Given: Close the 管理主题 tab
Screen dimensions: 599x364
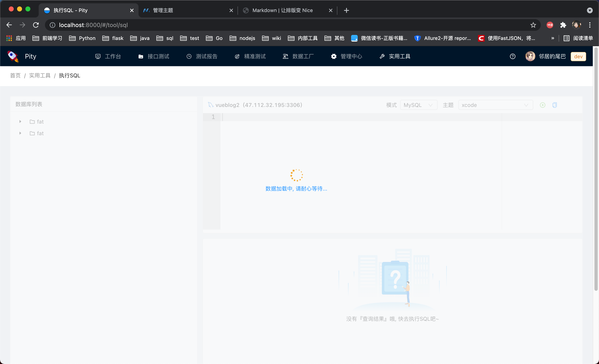Looking at the screenshot, I should [x=231, y=10].
